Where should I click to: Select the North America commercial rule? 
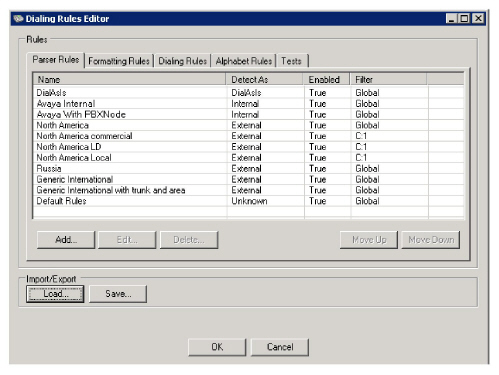tap(84, 136)
